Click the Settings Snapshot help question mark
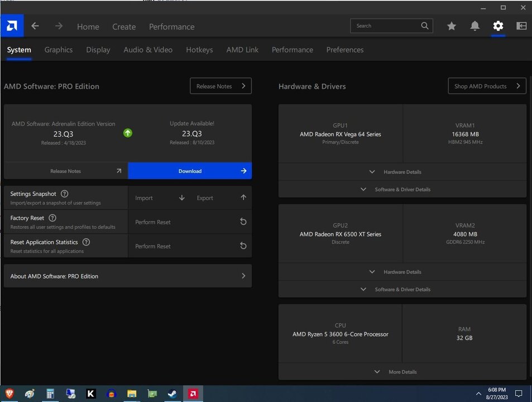The image size is (532, 402). click(x=64, y=194)
